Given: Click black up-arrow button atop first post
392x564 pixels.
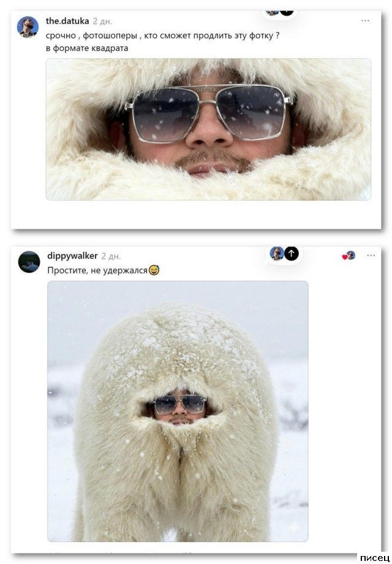Looking at the screenshot, I should [287, 13].
